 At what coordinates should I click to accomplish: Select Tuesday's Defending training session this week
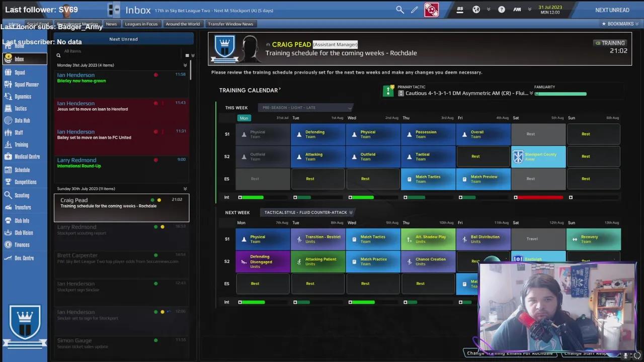click(x=318, y=134)
